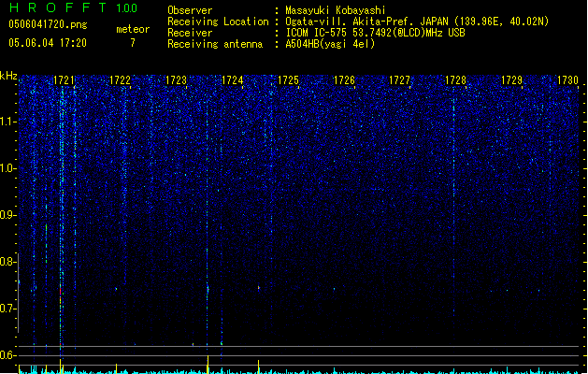Click the 0.9 kHz frequency axis label
588x374 pixels.
(x=7, y=215)
